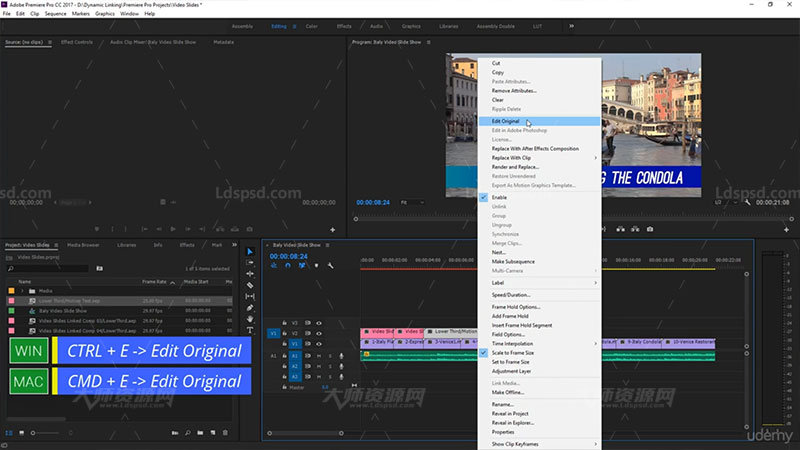
Task: Click the Project panel search field
Action: (x=48, y=268)
